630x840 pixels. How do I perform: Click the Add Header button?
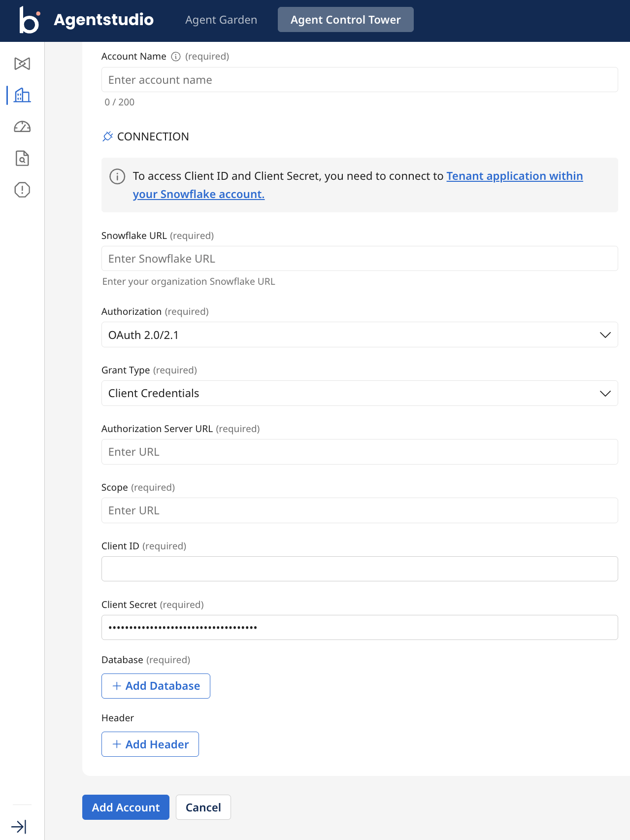150,744
